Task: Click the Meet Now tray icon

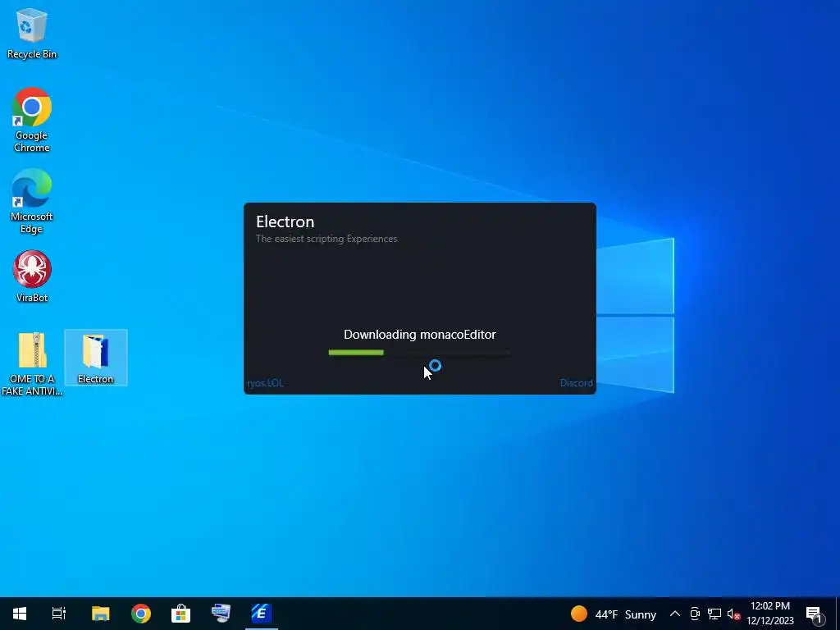Action: pyautogui.click(x=695, y=614)
